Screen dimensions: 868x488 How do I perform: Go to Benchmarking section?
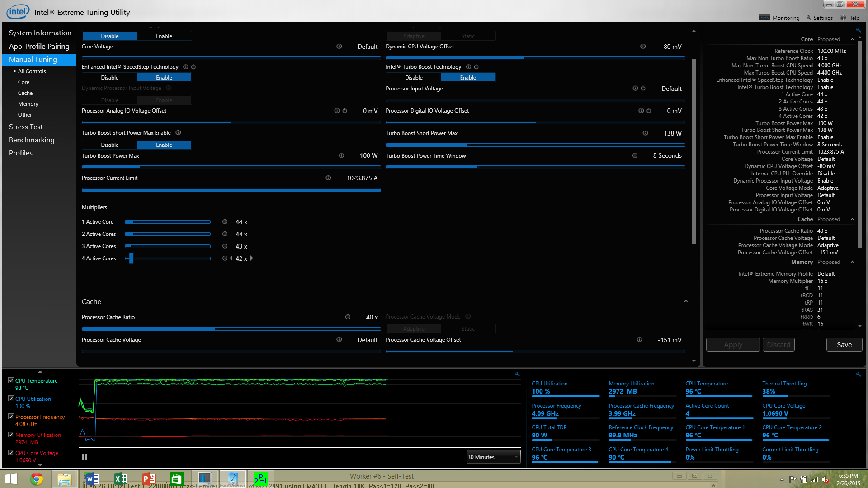tap(32, 140)
